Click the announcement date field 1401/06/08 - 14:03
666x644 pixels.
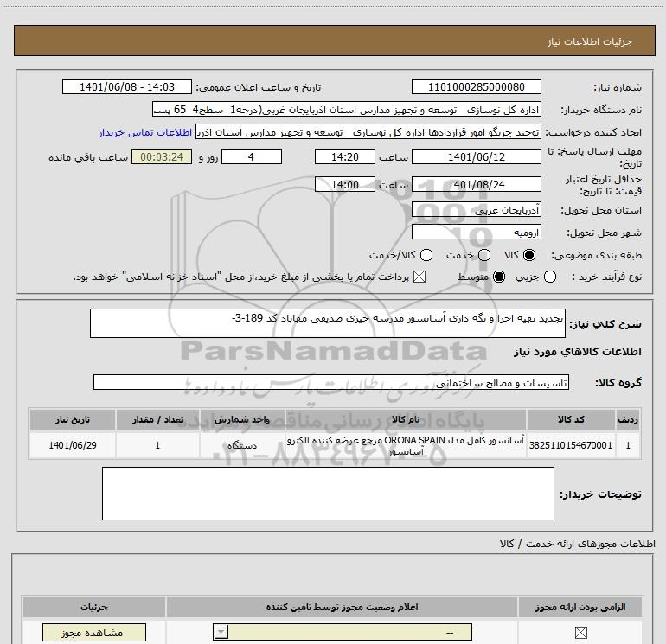click(127, 87)
